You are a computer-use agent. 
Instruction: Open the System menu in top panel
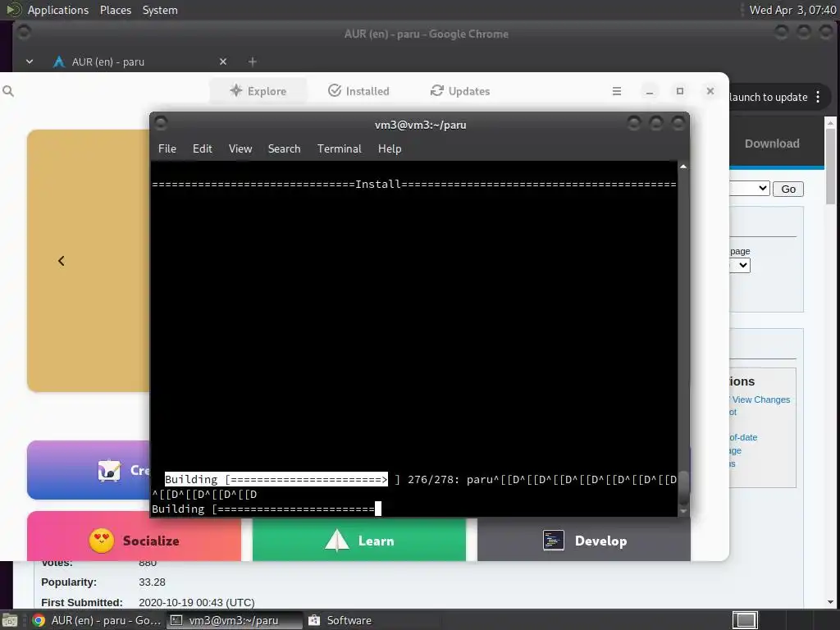click(x=160, y=10)
